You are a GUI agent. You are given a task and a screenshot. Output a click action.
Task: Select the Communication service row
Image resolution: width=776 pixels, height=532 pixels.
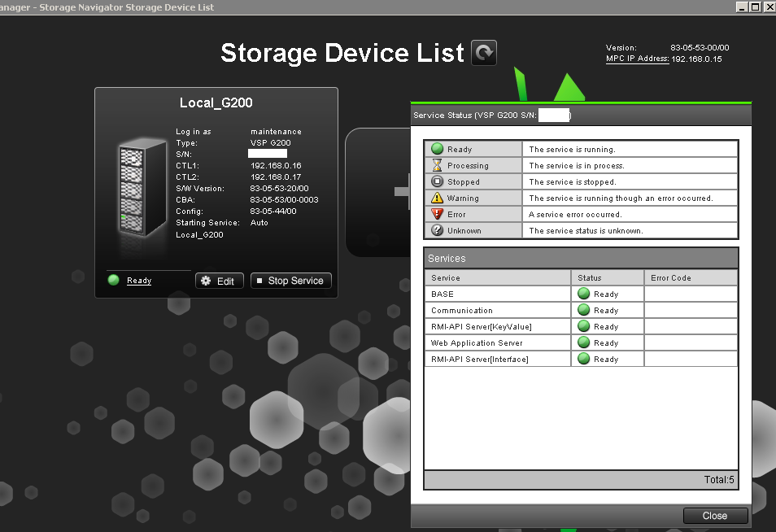(581, 310)
